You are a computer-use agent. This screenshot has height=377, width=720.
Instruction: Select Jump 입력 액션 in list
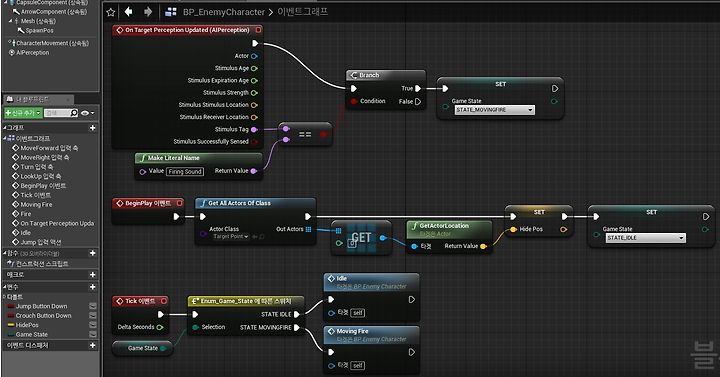point(40,242)
